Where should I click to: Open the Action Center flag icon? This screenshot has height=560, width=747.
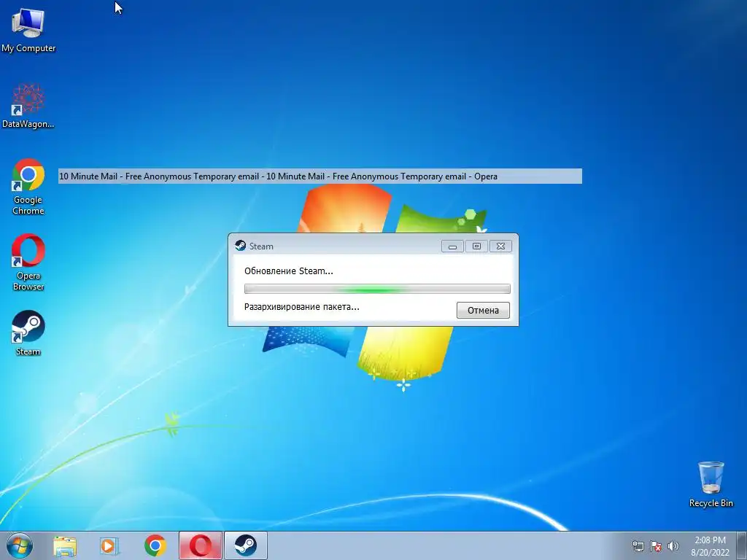(656, 545)
